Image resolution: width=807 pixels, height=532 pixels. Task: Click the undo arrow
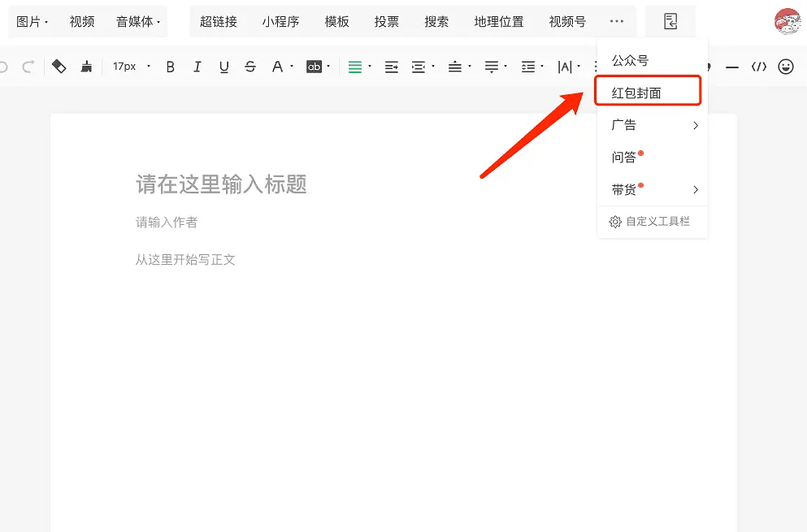pos(5,66)
